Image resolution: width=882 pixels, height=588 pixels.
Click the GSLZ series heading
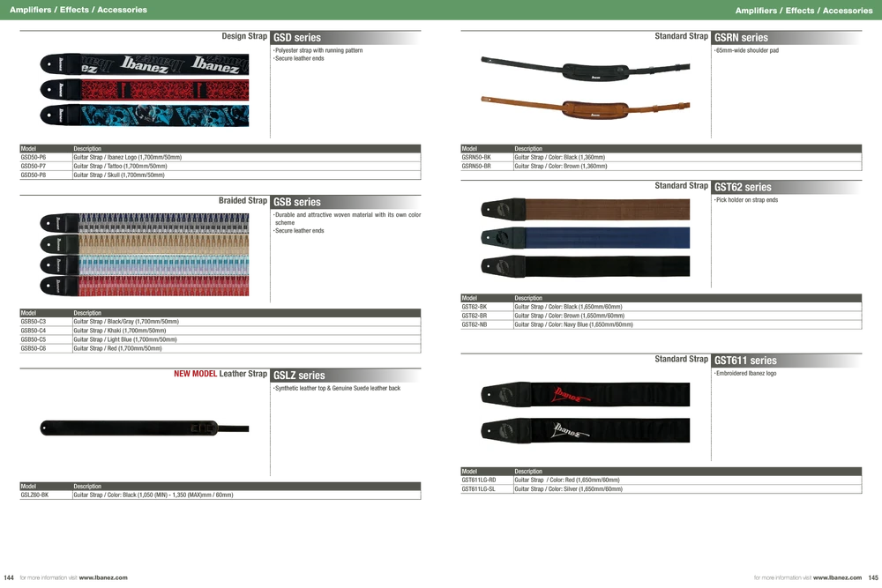pos(299,375)
